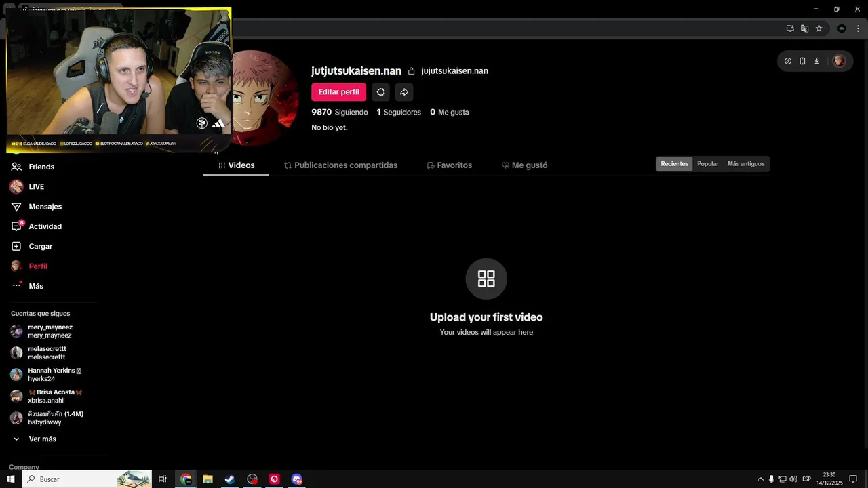
Task: Select Perfil in the sidebar
Action: point(29,266)
